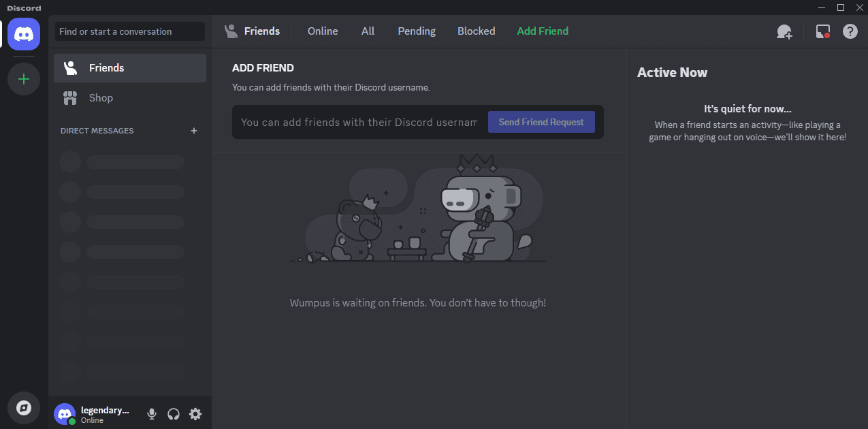
Task: Select the All friends tab
Action: point(368,31)
